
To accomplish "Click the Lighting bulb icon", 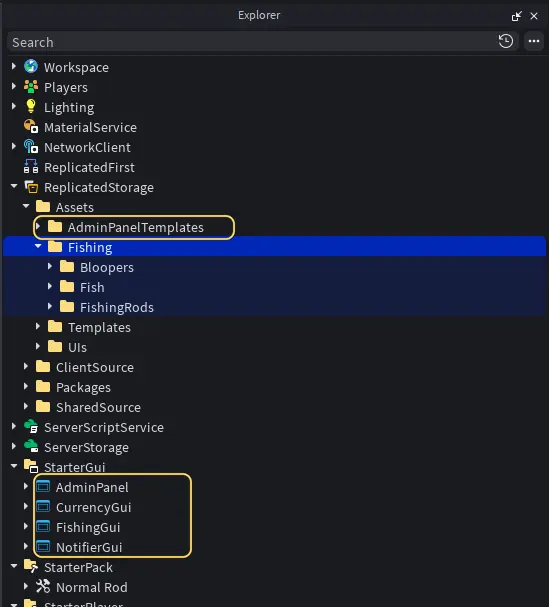I will (31, 106).
